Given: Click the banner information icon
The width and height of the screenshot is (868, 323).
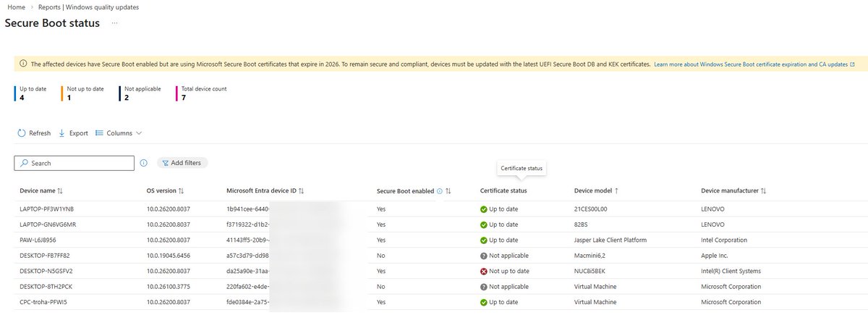Looking at the screenshot, I should tap(24, 64).
